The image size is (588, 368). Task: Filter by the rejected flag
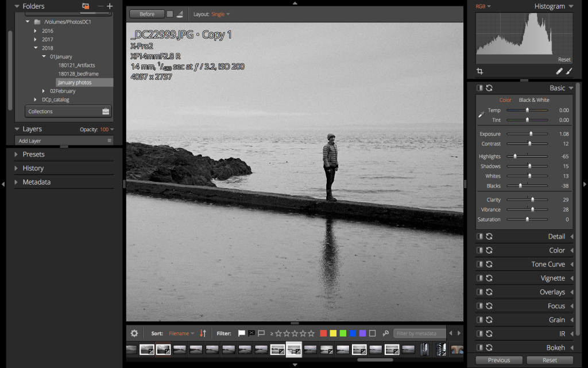[x=252, y=333]
